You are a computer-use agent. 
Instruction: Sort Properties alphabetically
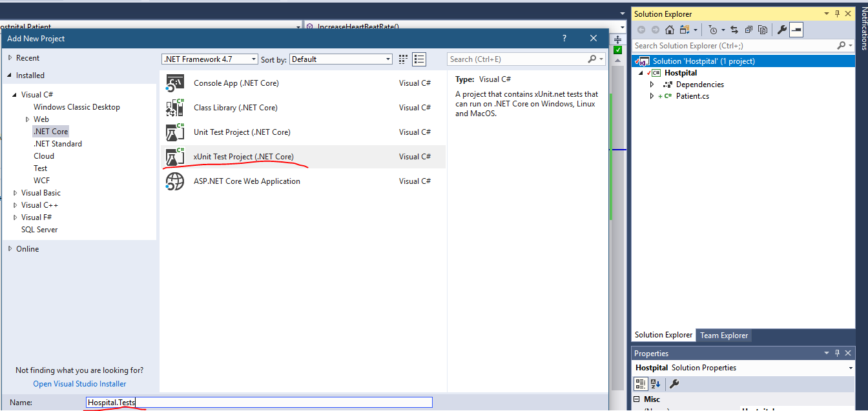click(x=656, y=384)
